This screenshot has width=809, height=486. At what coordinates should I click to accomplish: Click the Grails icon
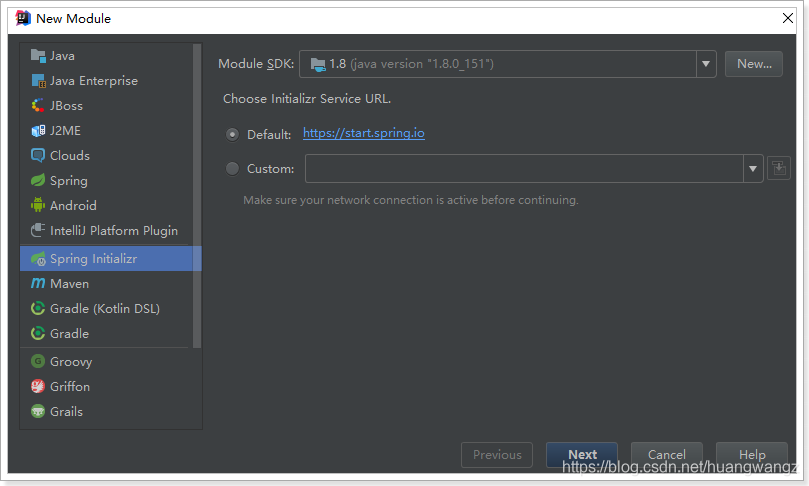38,411
